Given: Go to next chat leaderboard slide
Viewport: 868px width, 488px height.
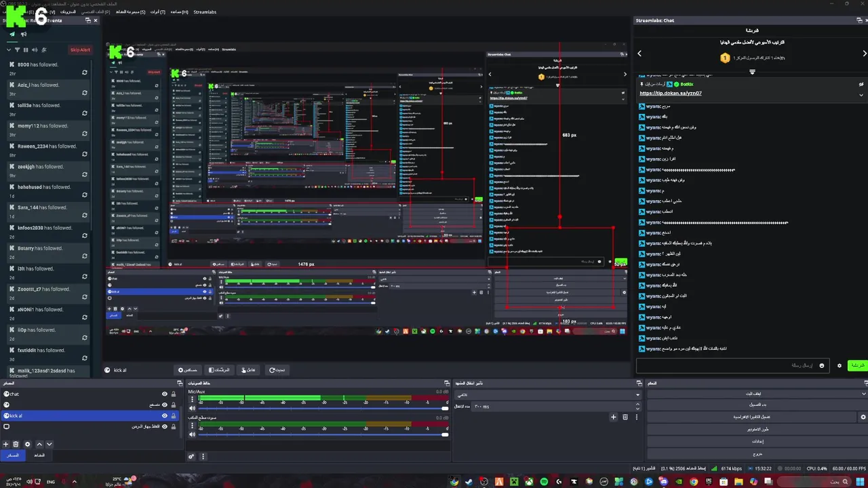Looking at the screenshot, I should [x=864, y=54].
